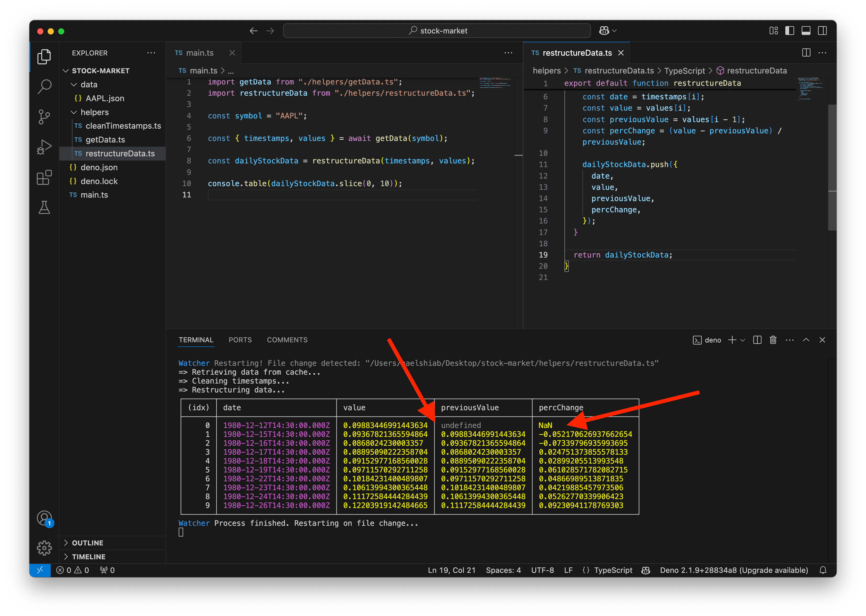Screen dimensions: 866x616
Task: Open more actions for main.ts editor group
Action: point(508,53)
